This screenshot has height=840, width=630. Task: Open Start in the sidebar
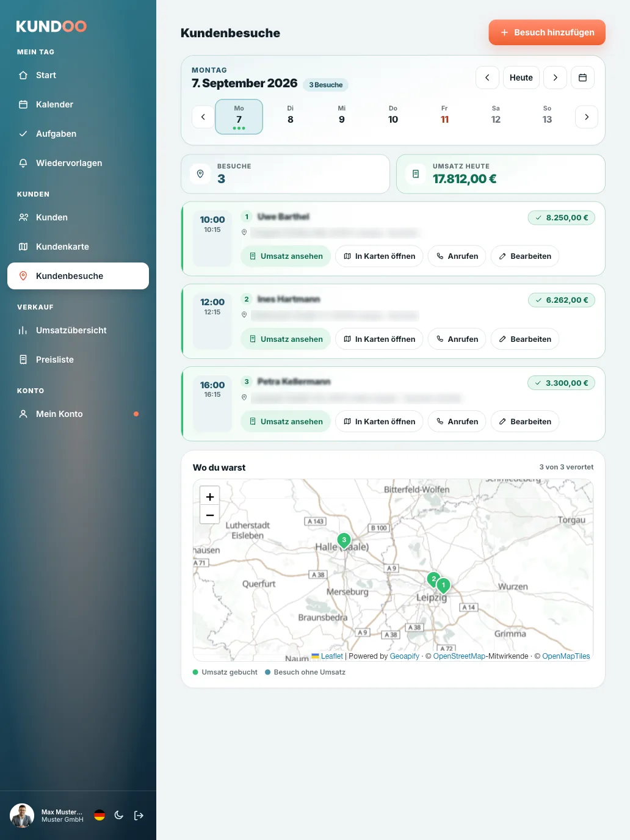coord(78,75)
